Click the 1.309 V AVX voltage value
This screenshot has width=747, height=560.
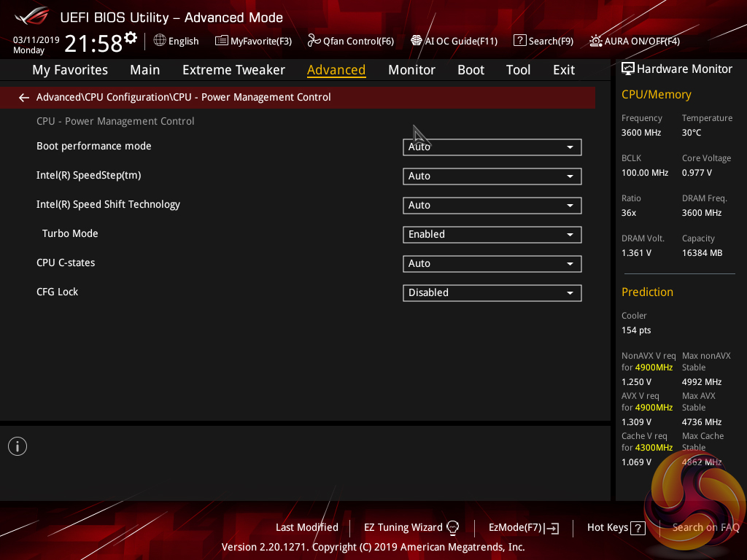coord(636,422)
